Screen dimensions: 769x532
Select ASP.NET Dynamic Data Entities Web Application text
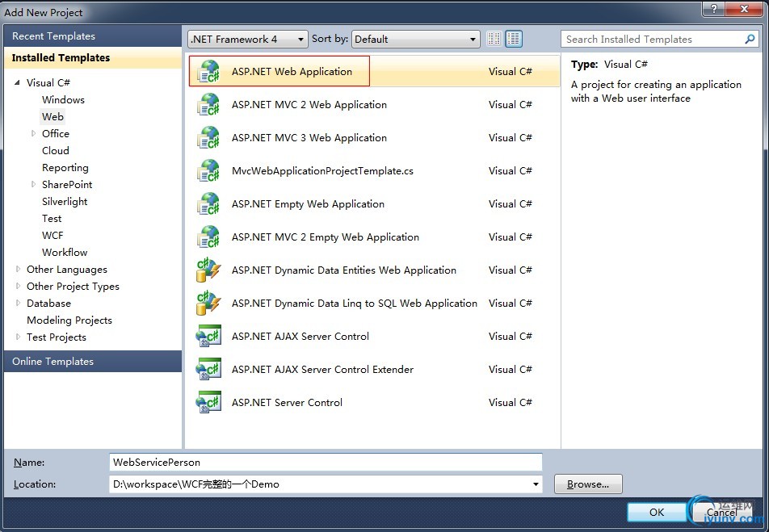click(344, 270)
